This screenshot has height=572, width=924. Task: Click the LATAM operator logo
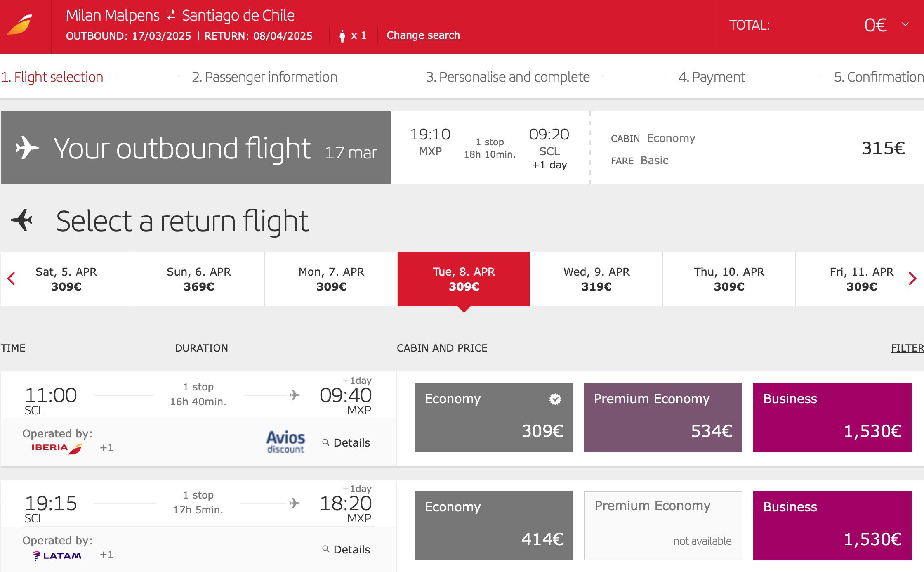(57, 555)
